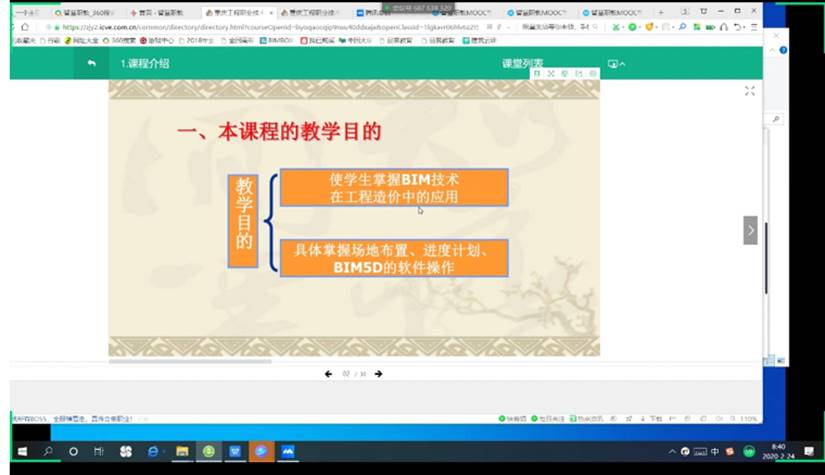Image resolution: width=825 pixels, height=475 pixels.
Task: Click the horizontal scrollbar below the slide
Action: pos(190,361)
